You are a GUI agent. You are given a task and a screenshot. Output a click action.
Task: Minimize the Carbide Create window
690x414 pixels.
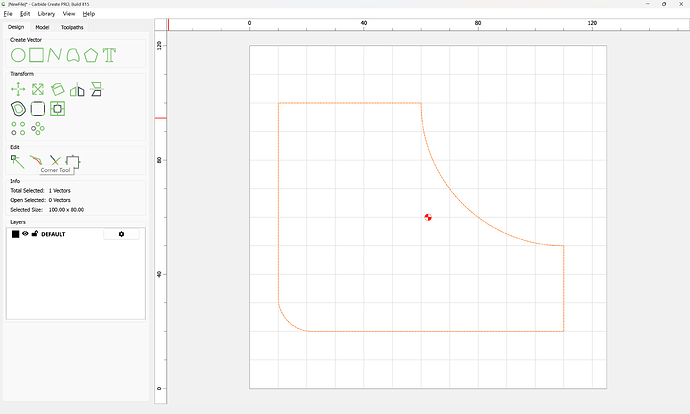[x=648, y=4]
